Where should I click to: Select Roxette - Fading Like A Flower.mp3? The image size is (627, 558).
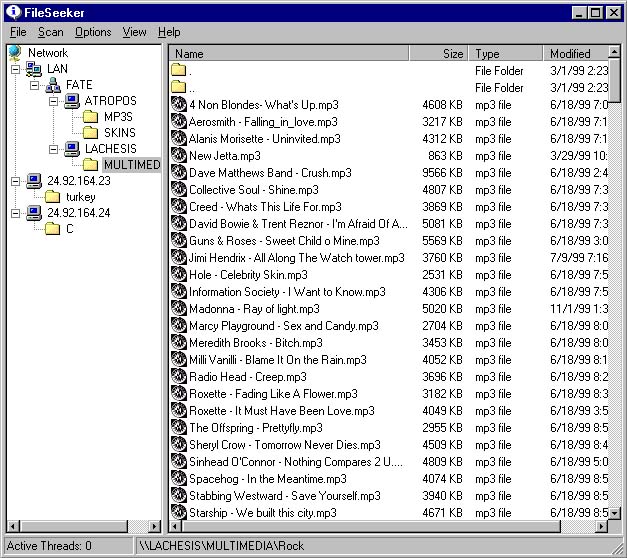(x=273, y=394)
